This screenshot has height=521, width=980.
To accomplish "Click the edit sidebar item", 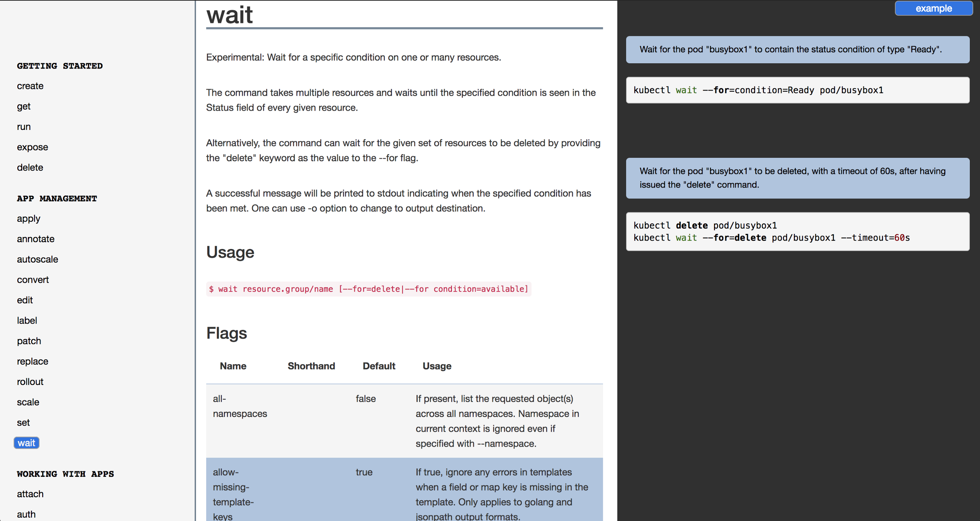I will click(x=25, y=300).
